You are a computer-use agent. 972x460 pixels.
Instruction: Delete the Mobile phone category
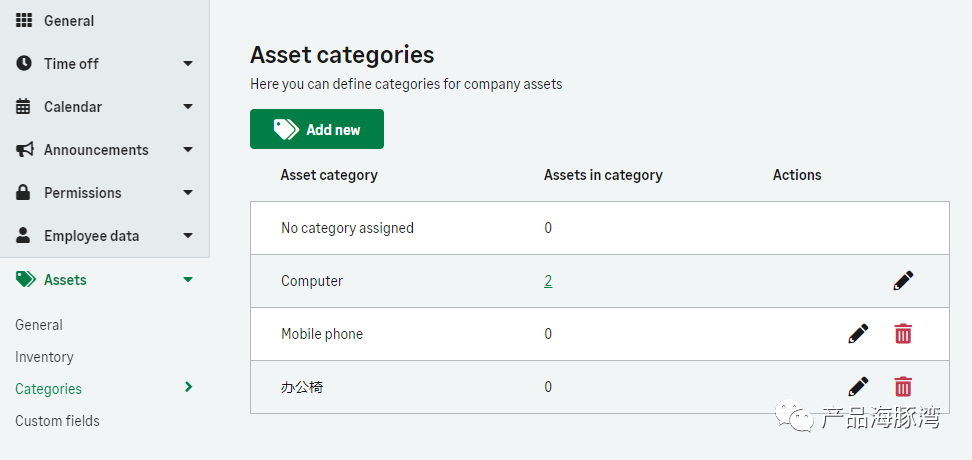point(903,334)
